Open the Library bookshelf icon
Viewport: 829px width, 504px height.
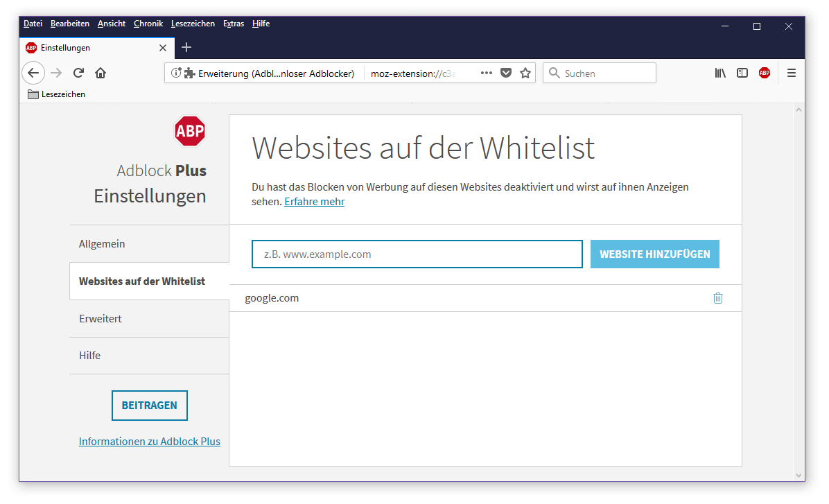tap(720, 73)
